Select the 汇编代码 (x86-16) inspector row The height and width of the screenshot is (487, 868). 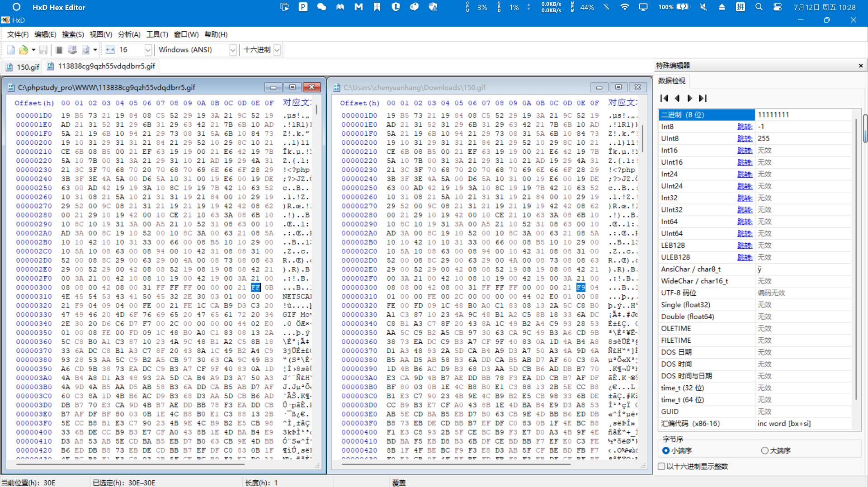(755, 424)
